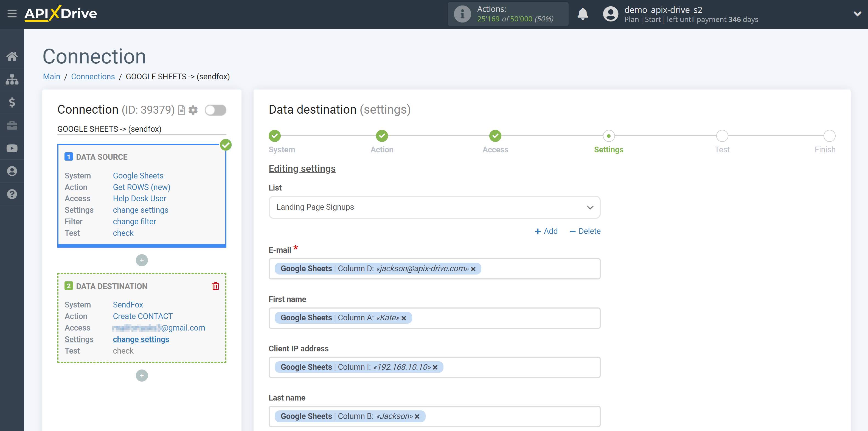Click the briefcase/projects icon
Image resolution: width=868 pixels, height=431 pixels.
pos(12,125)
